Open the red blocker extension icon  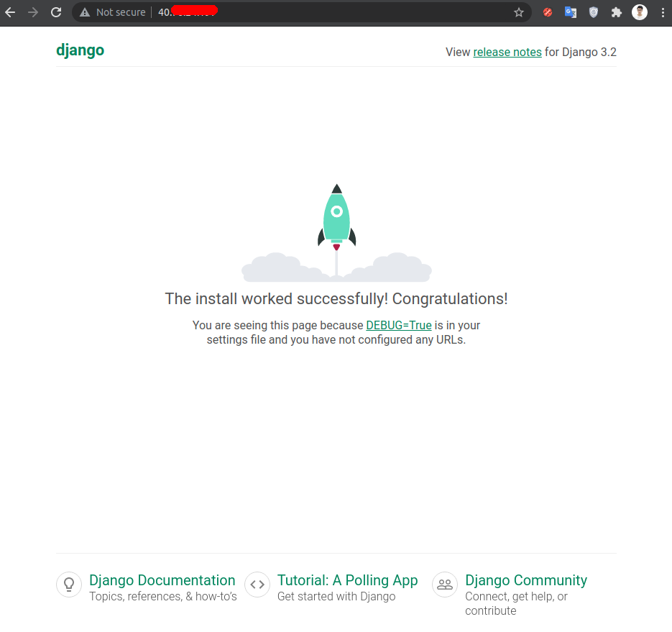[547, 12]
